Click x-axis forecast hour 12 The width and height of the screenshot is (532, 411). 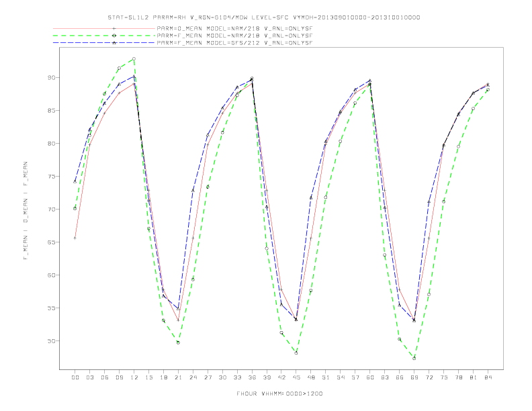pyautogui.click(x=134, y=377)
